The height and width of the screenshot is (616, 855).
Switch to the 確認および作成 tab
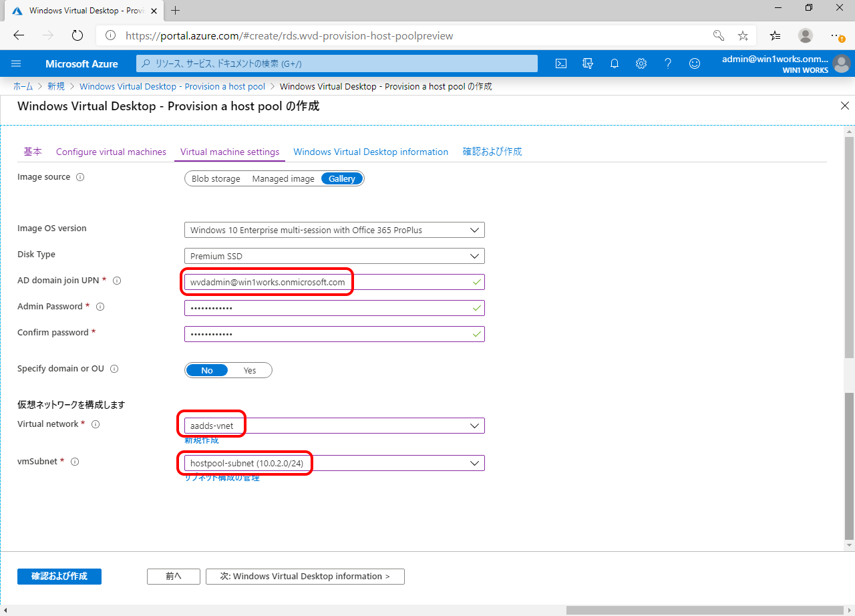[492, 152]
